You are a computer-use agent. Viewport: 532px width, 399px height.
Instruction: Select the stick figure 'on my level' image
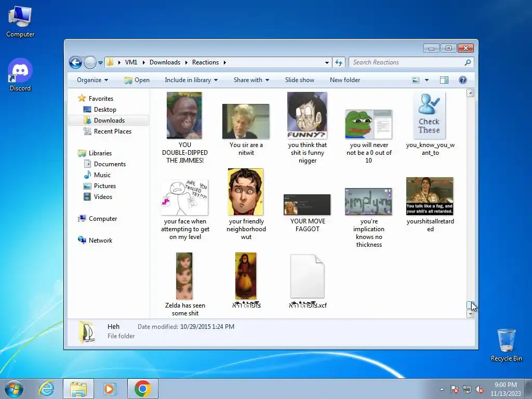coord(184,197)
